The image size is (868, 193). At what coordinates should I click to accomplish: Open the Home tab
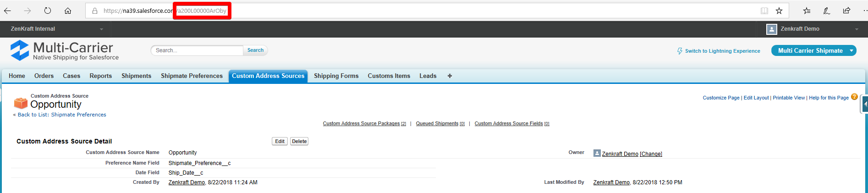tap(17, 76)
